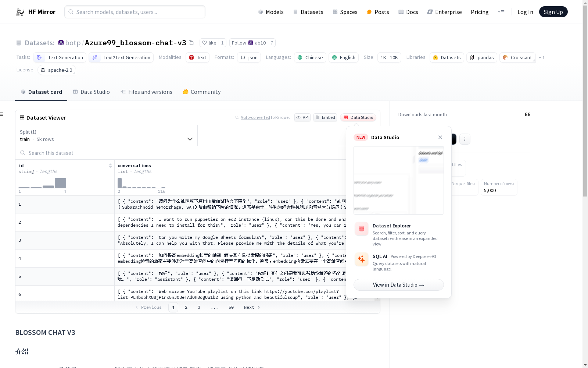Open the API button in Dataset Viewer
This screenshot has height=368, width=588.
click(302, 117)
